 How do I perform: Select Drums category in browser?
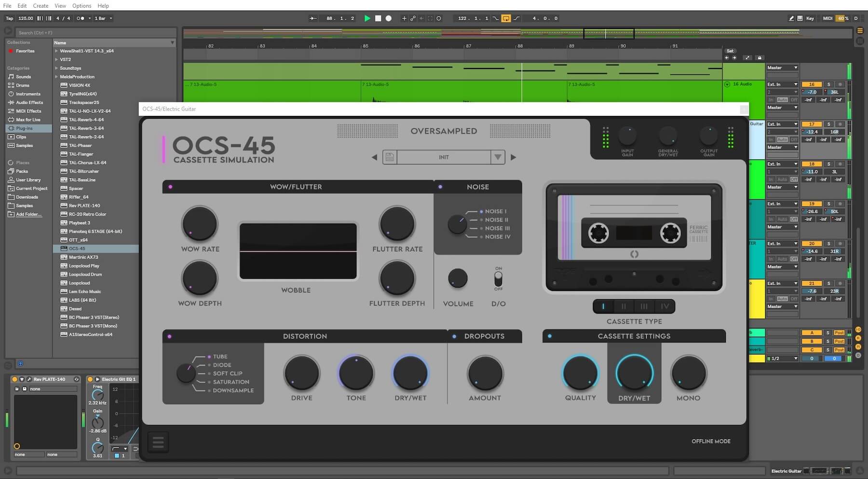(23, 85)
